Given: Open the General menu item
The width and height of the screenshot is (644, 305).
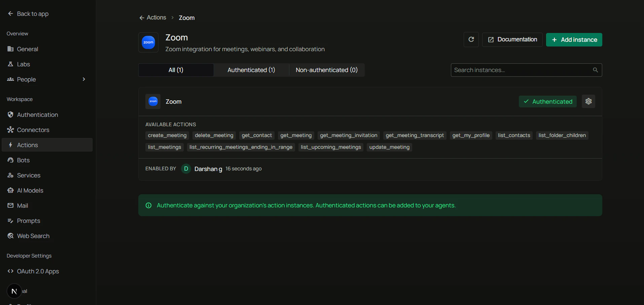Looking at the screenshot, I should (47, 49).
